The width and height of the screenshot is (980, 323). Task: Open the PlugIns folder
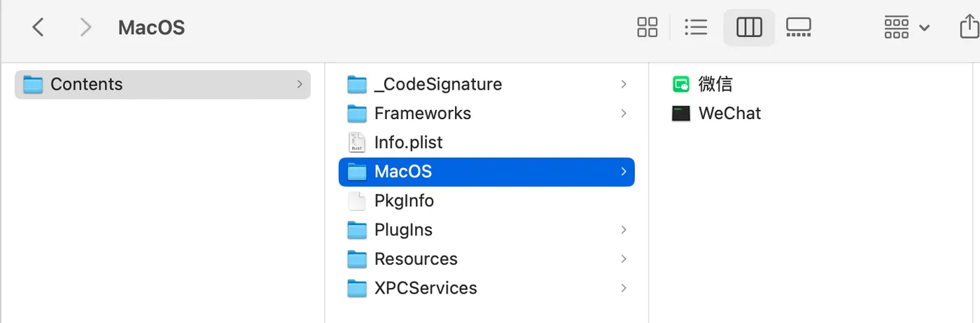coord(403,230)
